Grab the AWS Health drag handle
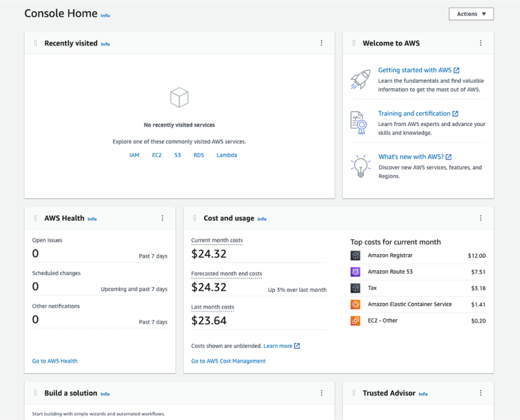Screen dimensions: 520x420 (x=36, y=218)
